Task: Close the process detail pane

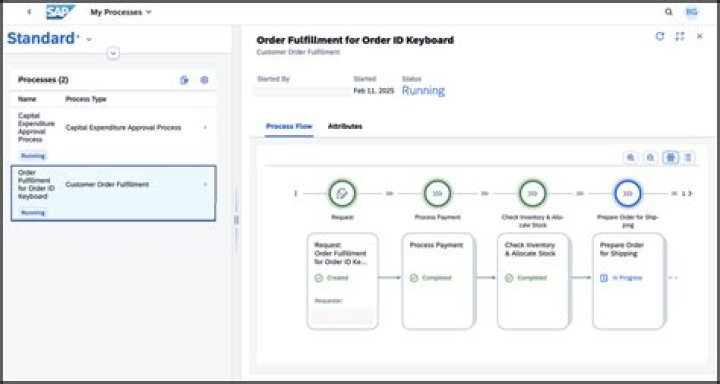Action: pyautogui.click(x=700, y=36)
